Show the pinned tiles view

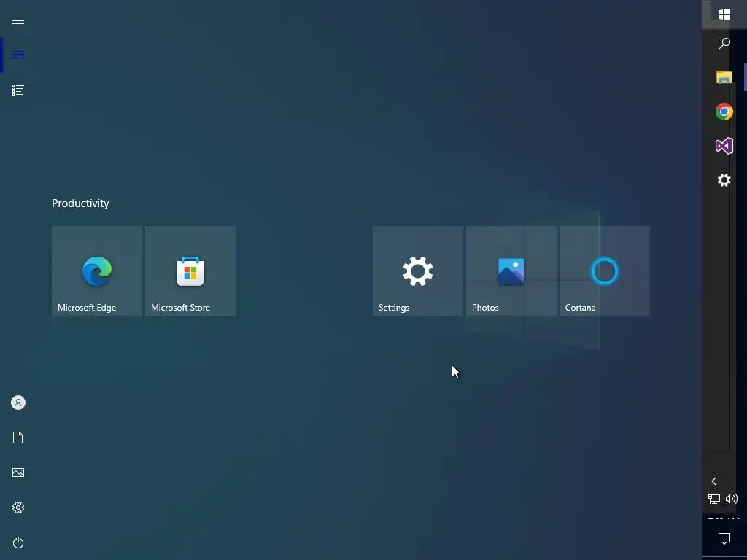click(x=18, y=55)
